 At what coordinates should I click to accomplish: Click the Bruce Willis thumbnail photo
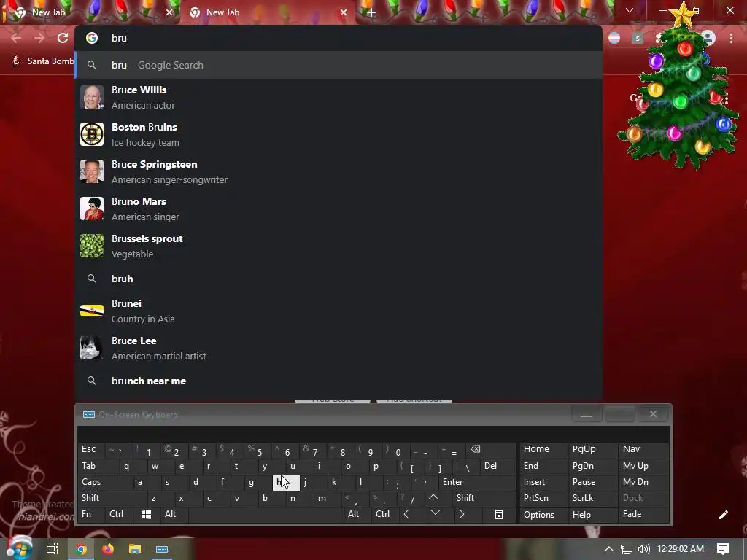tap(91, 97)
